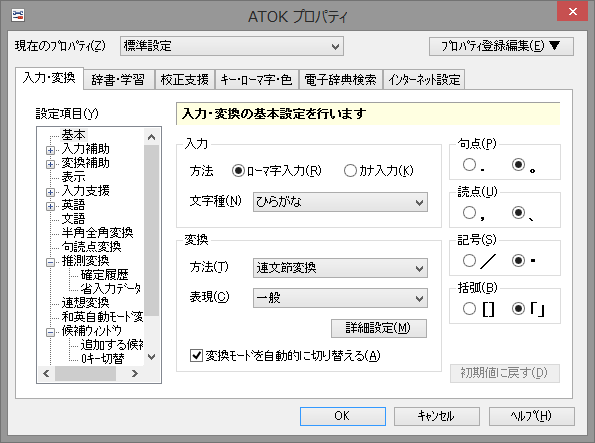The image size is (595, 443).
Task: Click the tree horizontal scrollbar thumb
Action: pyautogui.click(x=85, y=374)
